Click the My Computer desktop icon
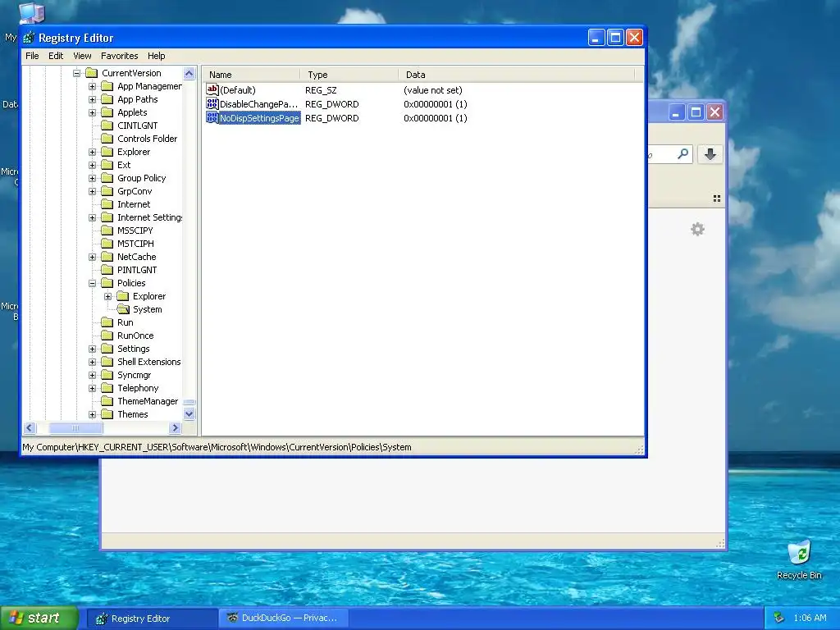The width and height of the screenshot is (840, 630). point(31,13)
